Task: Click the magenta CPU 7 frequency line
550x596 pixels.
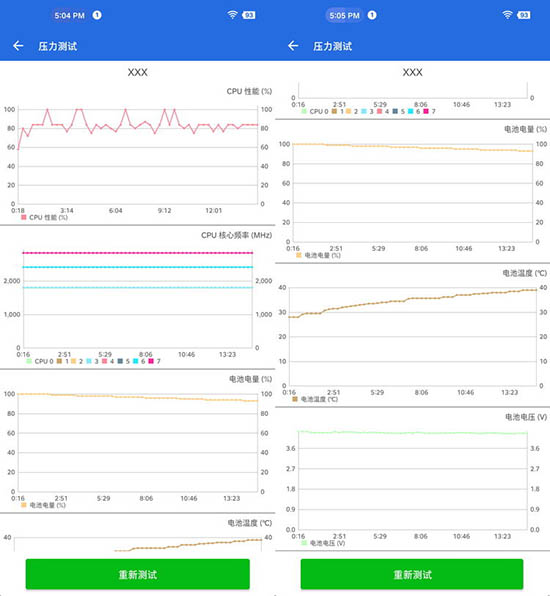Action: pos(138,253)
